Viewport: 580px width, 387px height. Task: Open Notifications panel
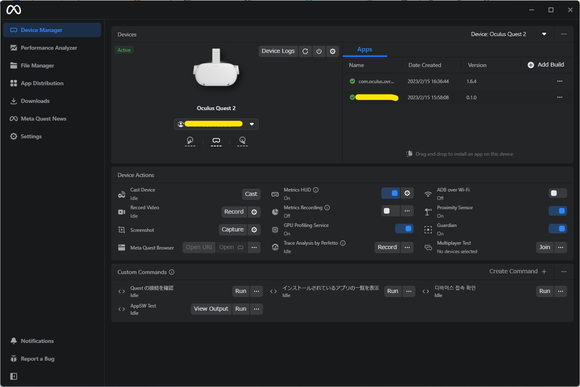(x=37, y=341)
